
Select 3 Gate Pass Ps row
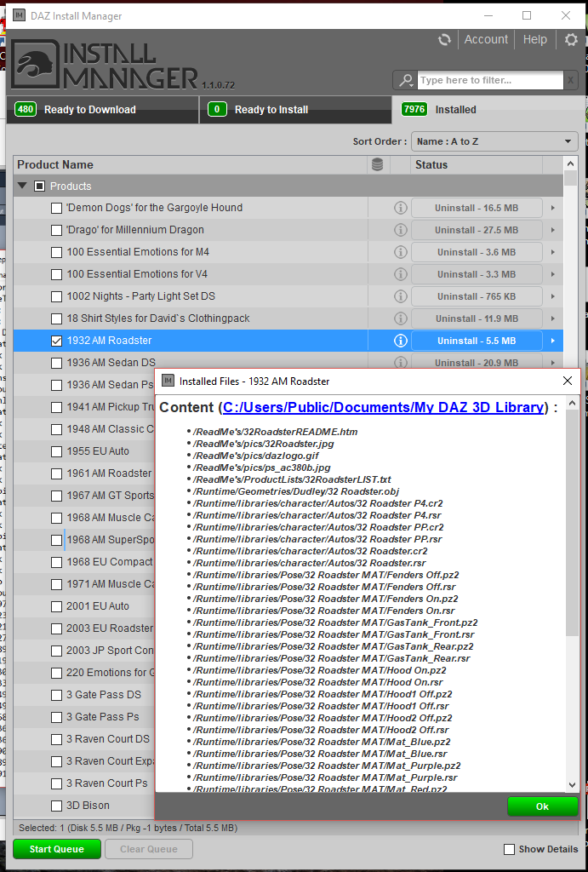point(83,717)
